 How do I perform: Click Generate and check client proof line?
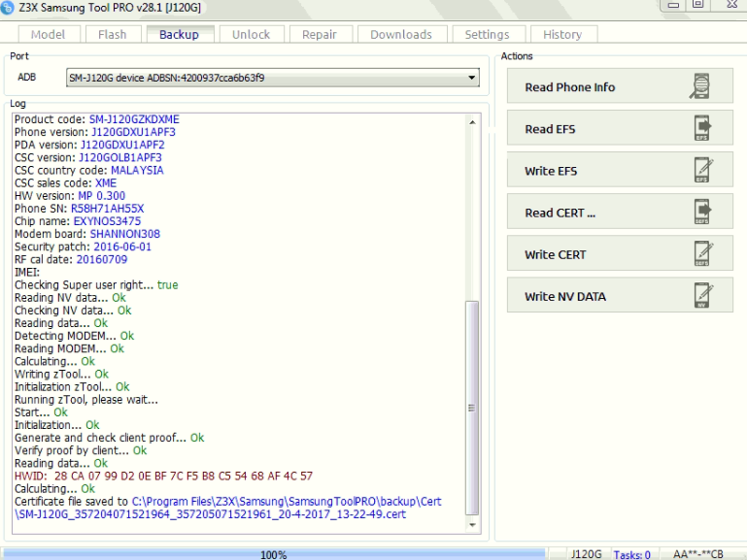point(109,438)
